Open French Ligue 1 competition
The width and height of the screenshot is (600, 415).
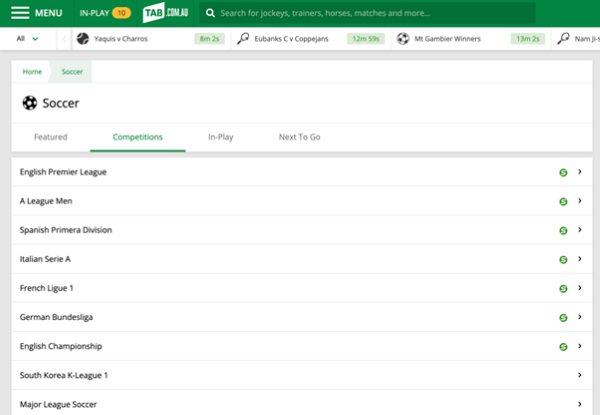pyautogui.click(x=302, y=288)
